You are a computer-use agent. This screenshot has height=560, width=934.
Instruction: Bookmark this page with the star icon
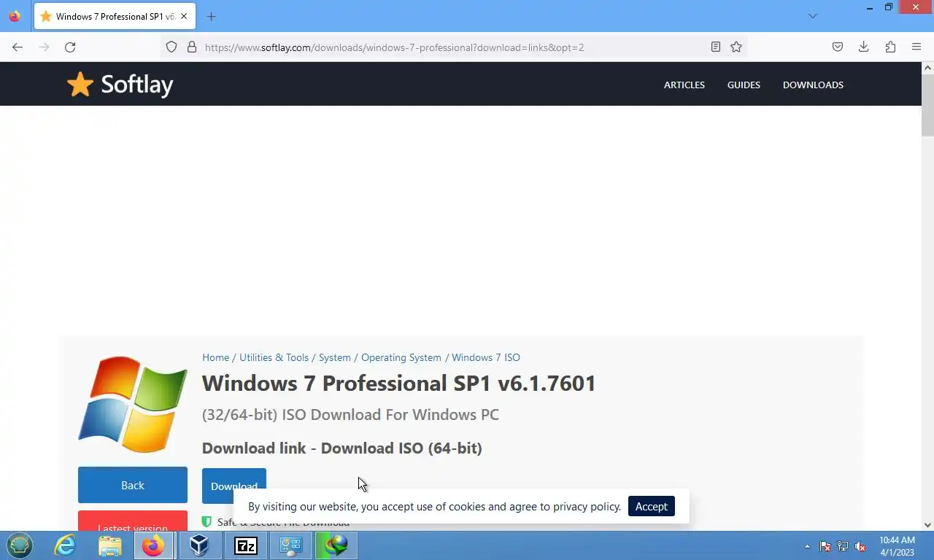click(736, 47)
